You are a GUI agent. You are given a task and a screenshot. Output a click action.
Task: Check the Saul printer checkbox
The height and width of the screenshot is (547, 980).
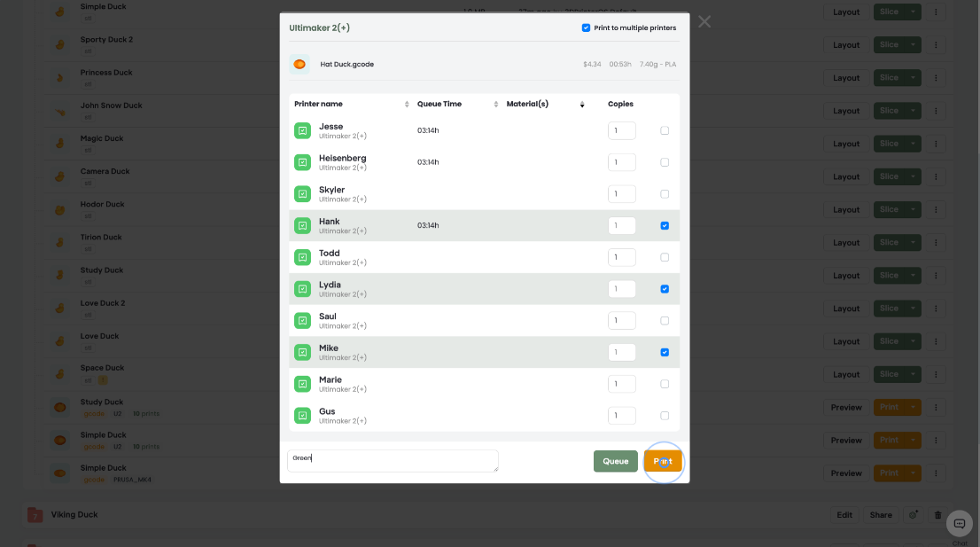(665, 321)
